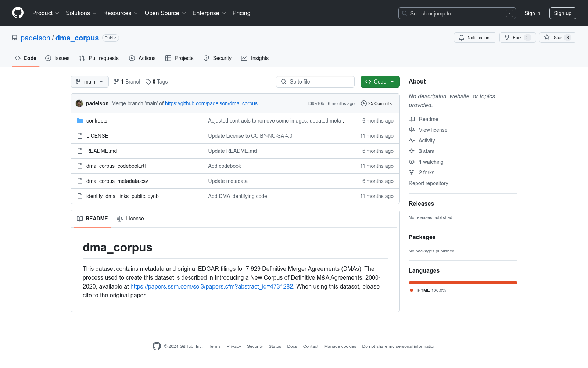Open the main branch selector dropdown
588x368 pixels.
coord(90,82)
